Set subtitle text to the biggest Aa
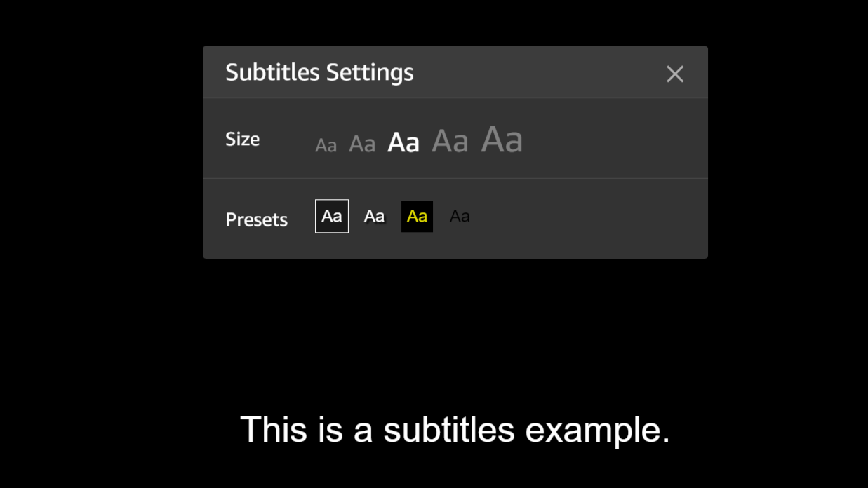This screenshot has height=488, width=868. (502, 138)
